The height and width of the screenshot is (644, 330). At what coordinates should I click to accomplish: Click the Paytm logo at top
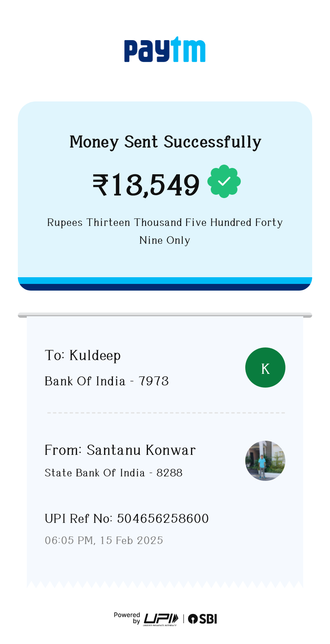(x=165, y=49)
